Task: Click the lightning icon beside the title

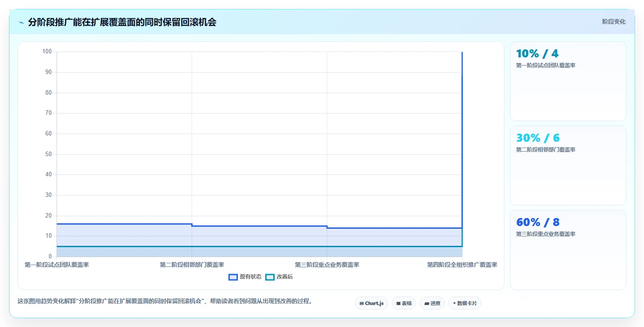Action: coord(22,22)
